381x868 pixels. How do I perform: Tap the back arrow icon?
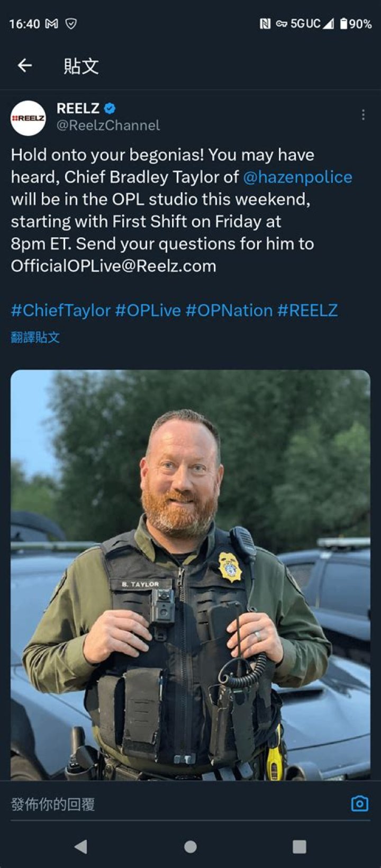(25, 65)
